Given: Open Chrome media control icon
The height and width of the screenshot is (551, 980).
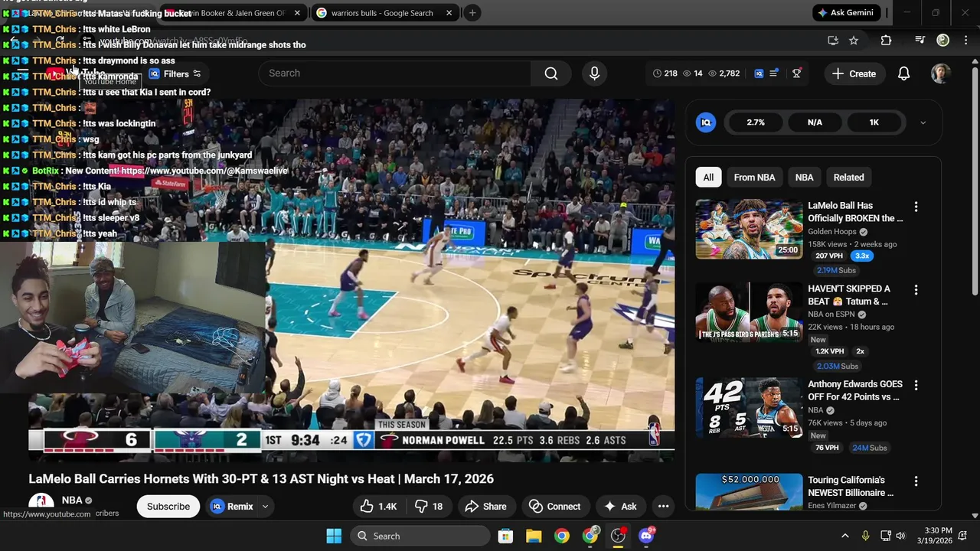Looking at the screenshot, I should click(920, 40).
